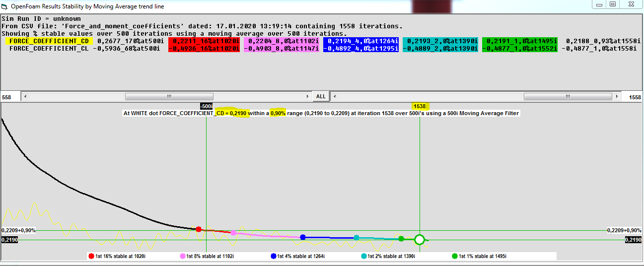Click the 558 start iteration label

(7, 97)
